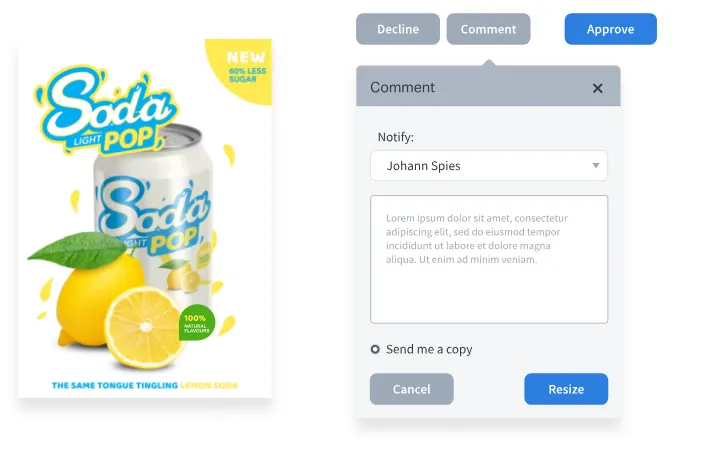717x449 pixels.
Task: Click the Decline button
Action: [x=398, y=29]
